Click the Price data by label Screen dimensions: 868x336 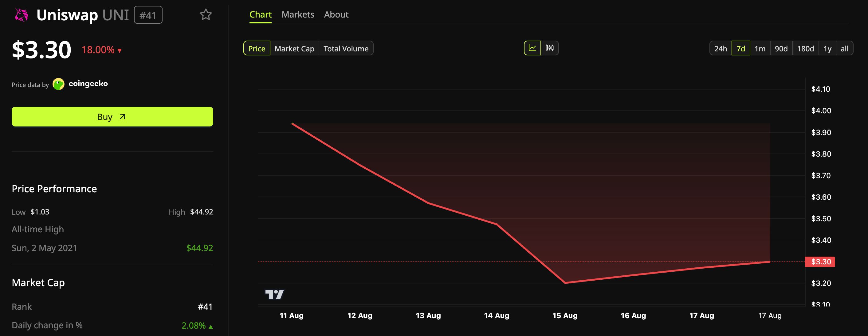click(x=30, y=85)
